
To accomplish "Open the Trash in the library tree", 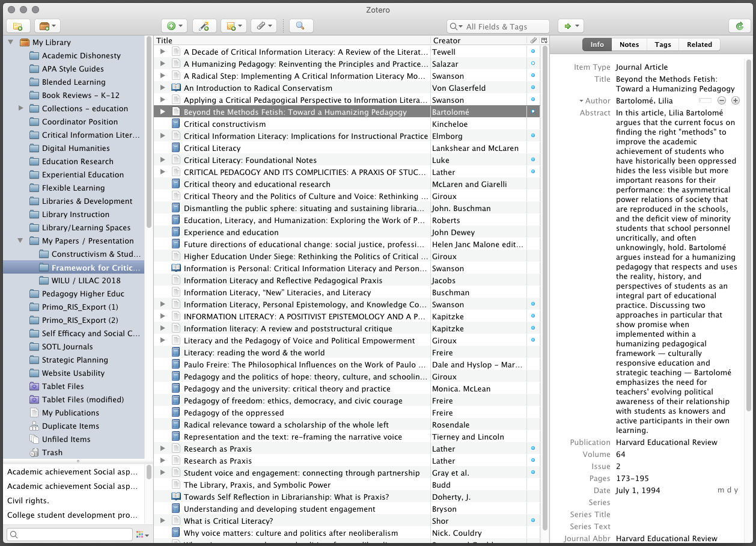I will [x=52, y=452].
